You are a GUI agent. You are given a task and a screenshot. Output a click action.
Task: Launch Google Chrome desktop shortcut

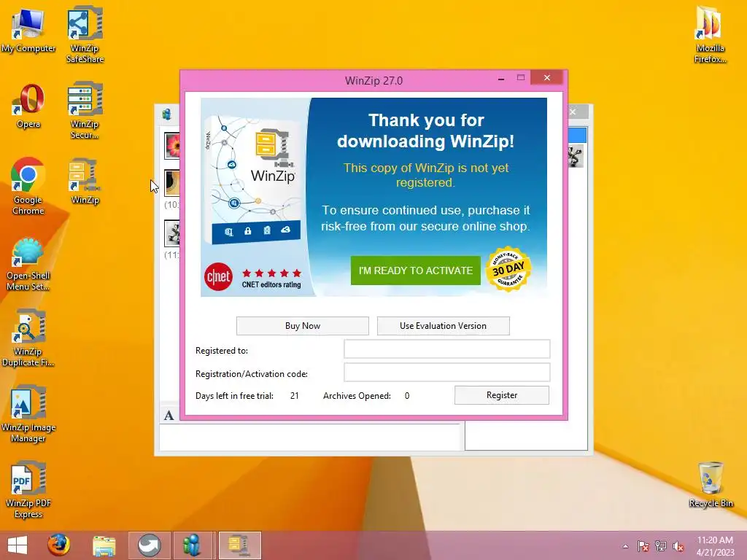pos(28,186)
